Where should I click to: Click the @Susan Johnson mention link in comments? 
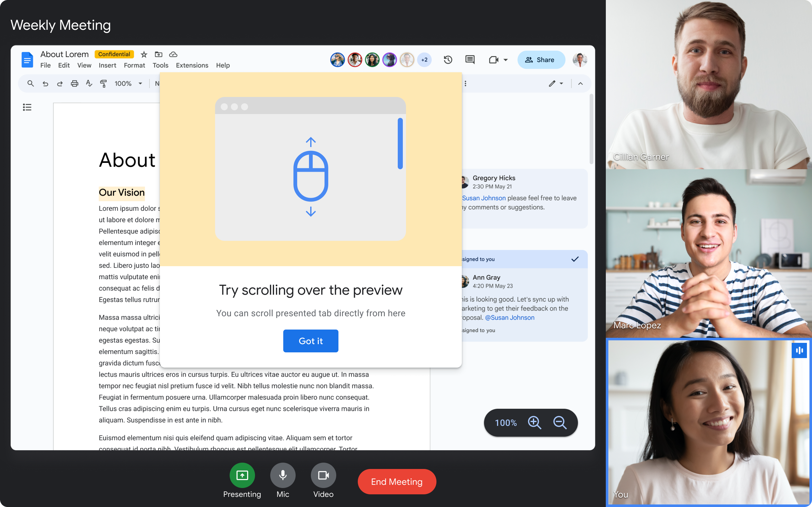(509, 317)
